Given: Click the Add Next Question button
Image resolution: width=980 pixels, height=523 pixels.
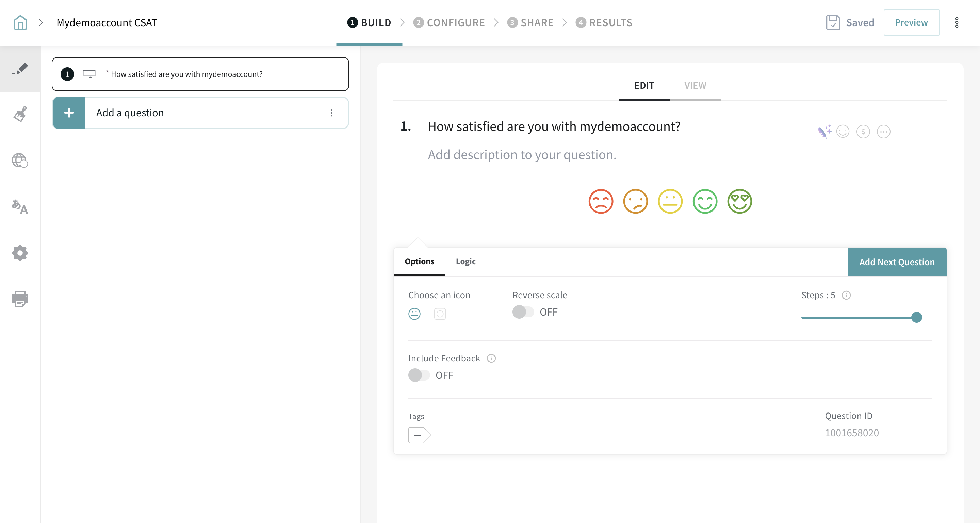Looking at the screenshot, I should pyautogui.click(x=897, y=262).
